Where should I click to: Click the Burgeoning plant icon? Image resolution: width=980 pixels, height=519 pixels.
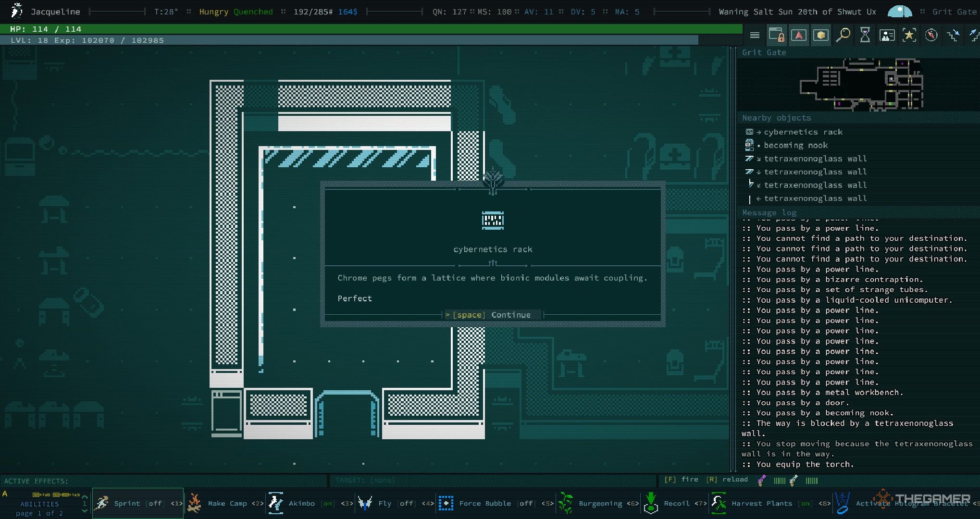(565, 503)
